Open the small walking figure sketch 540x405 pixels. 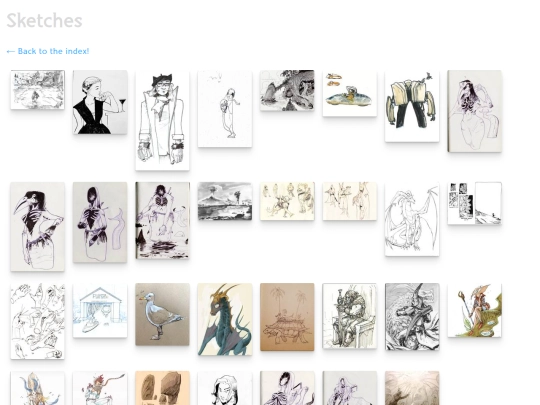coord(225,109)
